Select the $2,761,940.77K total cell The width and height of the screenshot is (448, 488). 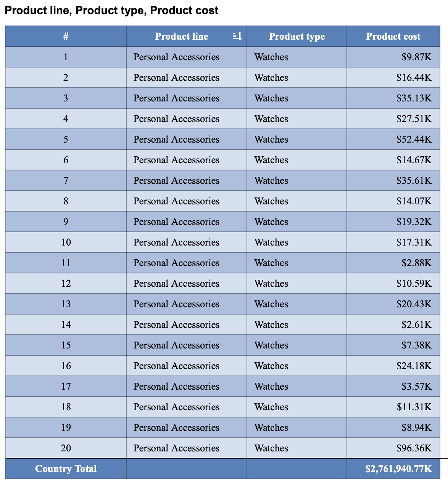(398, 469)
